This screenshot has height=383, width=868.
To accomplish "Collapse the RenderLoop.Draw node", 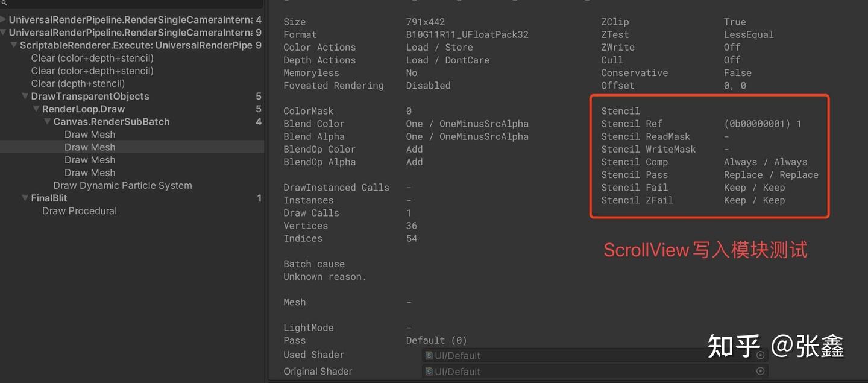I will click(x=36, y=109).
